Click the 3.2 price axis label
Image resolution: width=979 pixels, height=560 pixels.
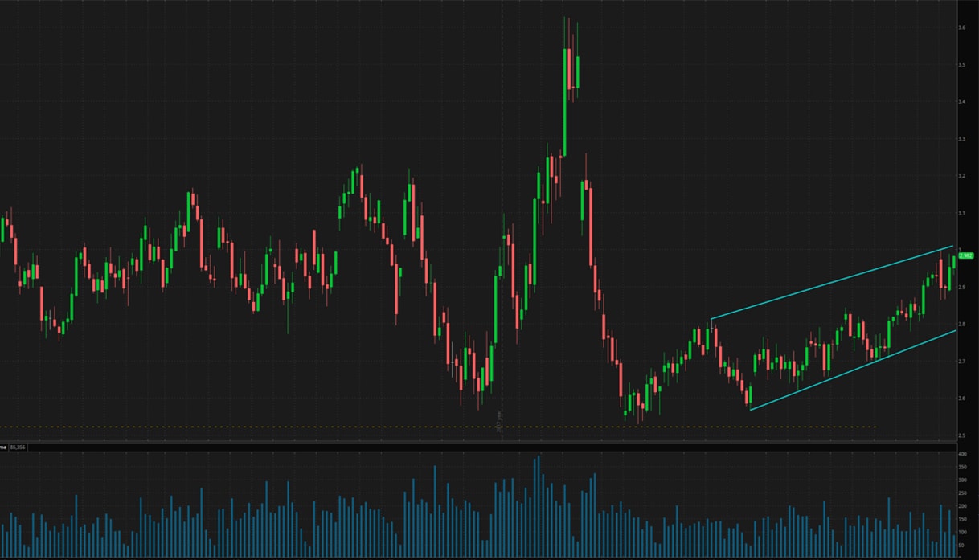pyautogui.click(x=961, y=176)
